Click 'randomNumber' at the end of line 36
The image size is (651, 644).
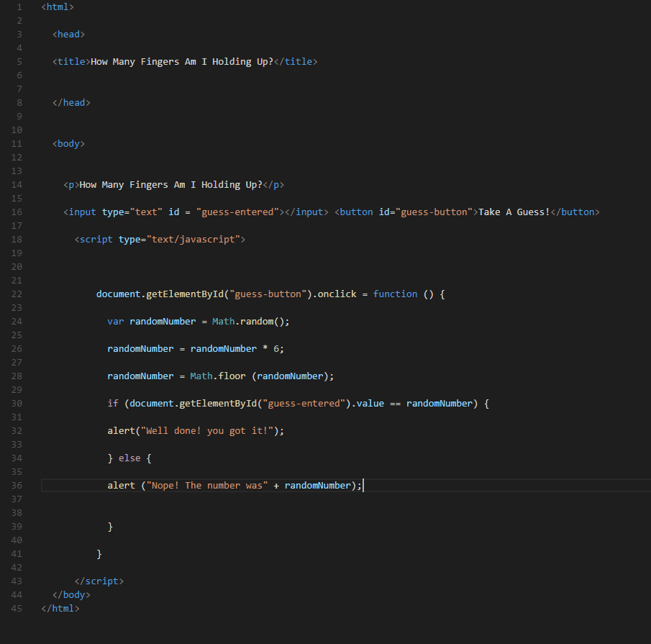pos(318,486)
